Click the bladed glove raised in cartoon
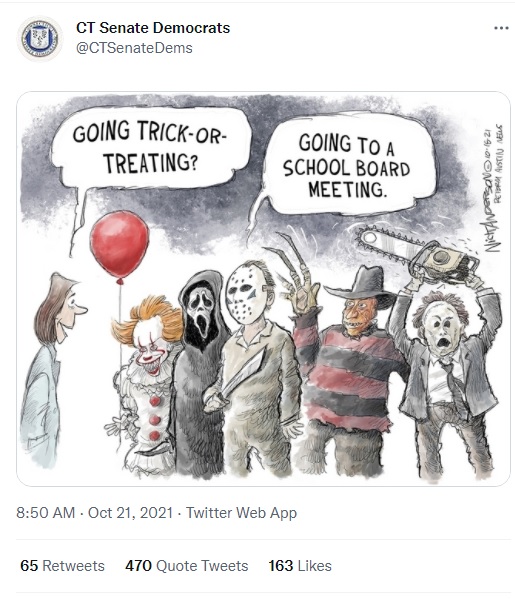This screenshot has width=515, height=603. pyautogui.click(x=296, y=277)
